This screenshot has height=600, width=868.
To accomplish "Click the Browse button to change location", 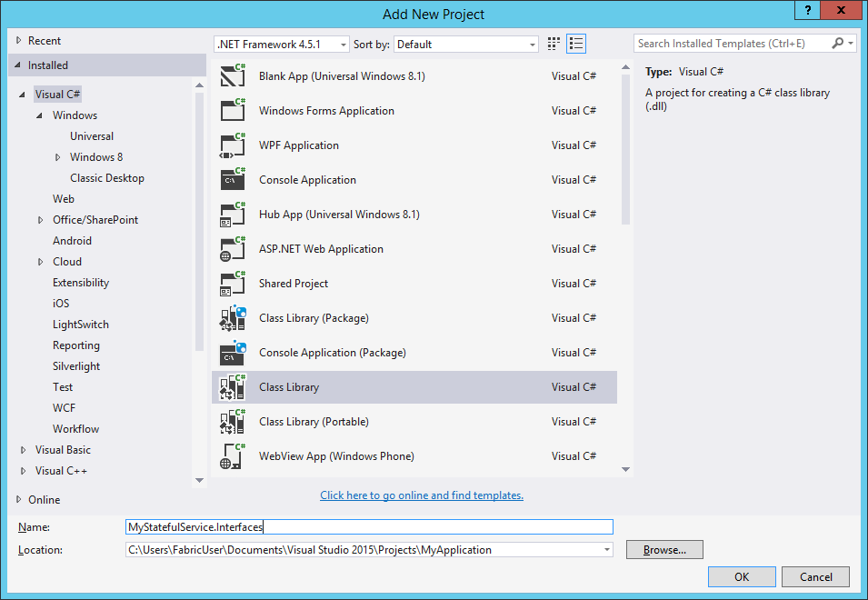I will tap(663, 549).
